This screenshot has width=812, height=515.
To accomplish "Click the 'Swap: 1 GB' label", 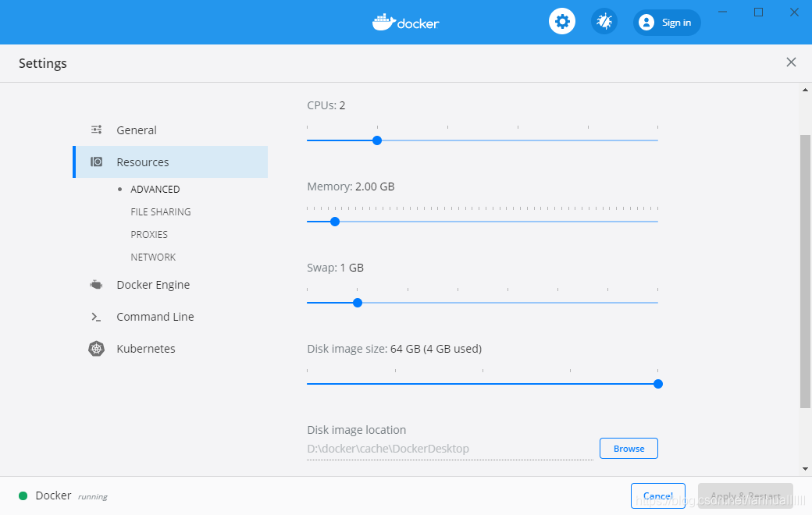I will [x=335, y=268].
